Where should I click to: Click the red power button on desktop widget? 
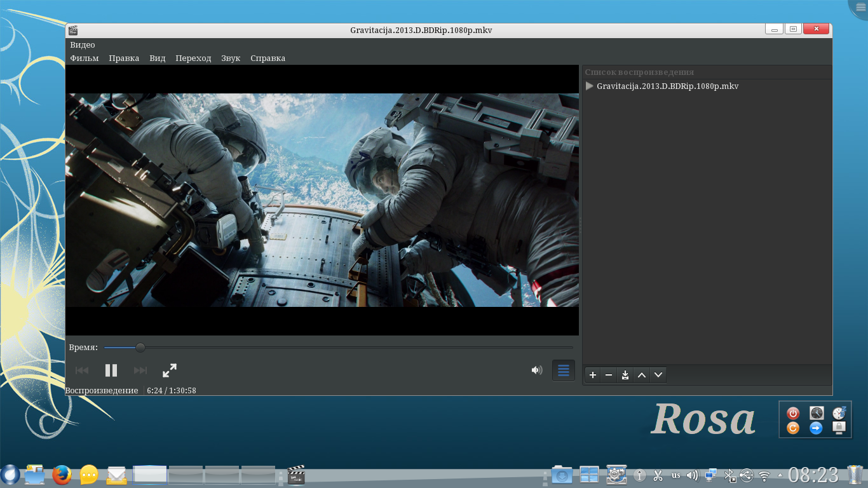point(792,413)
